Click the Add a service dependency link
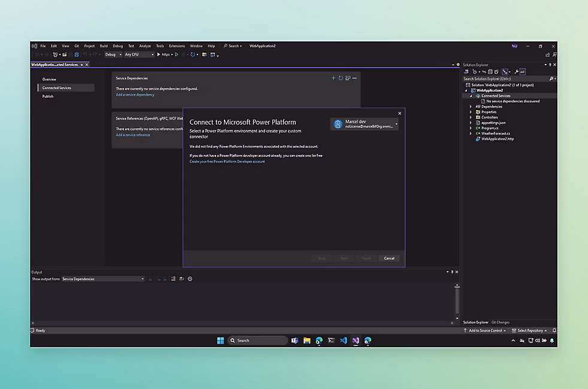 point(135,95)
